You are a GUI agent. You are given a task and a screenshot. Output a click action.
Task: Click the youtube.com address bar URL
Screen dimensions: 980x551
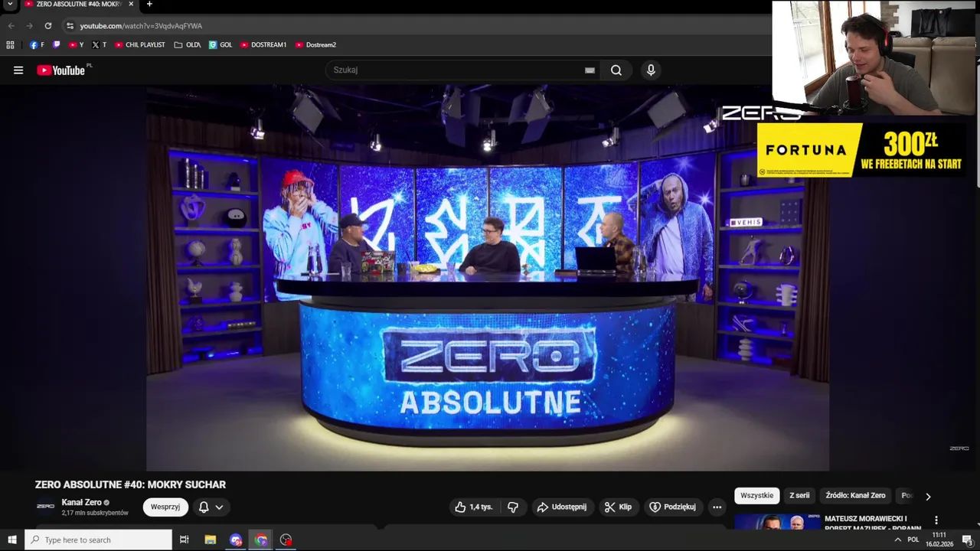click(141, 26)
